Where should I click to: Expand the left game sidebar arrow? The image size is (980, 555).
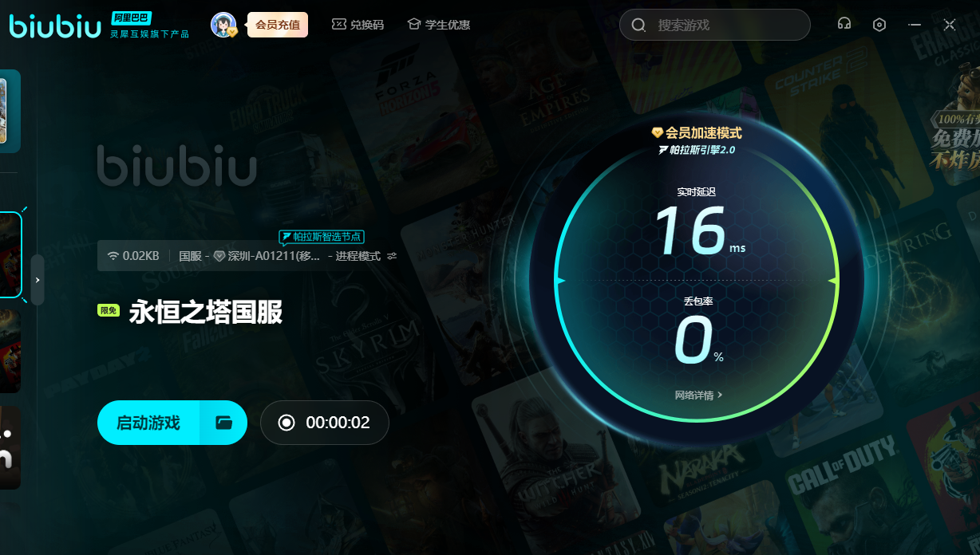tap(38, 280)
